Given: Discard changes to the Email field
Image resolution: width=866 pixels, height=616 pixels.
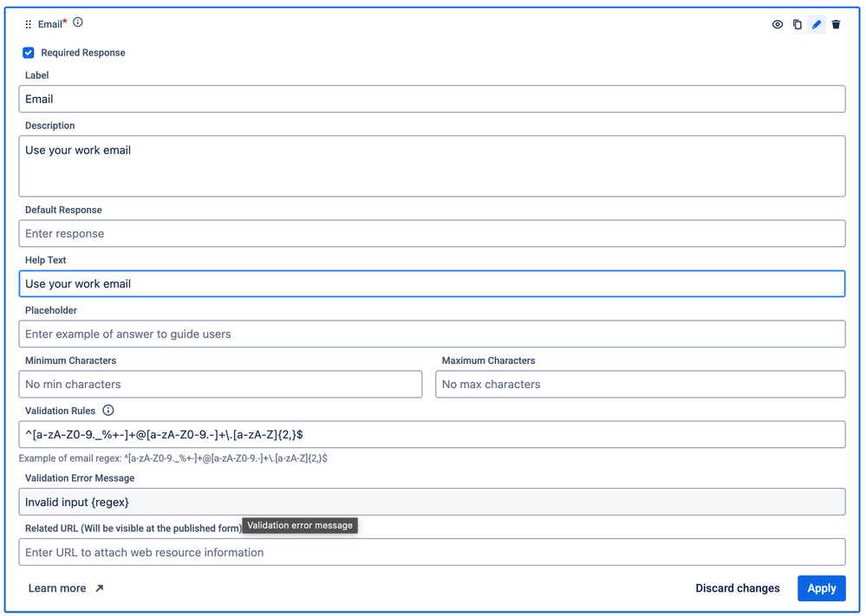Looking at the screenshot, I should point(738,588).
